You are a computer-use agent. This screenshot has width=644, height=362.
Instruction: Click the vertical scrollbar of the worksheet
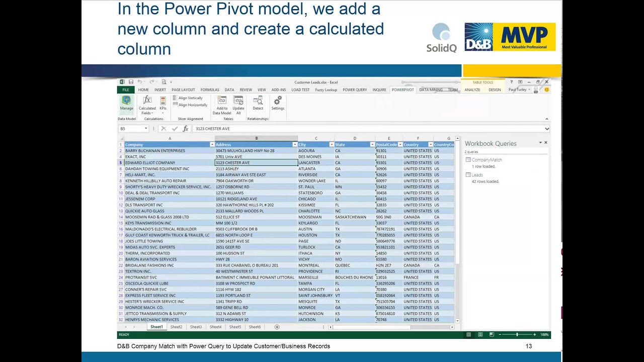pos(457,229)
